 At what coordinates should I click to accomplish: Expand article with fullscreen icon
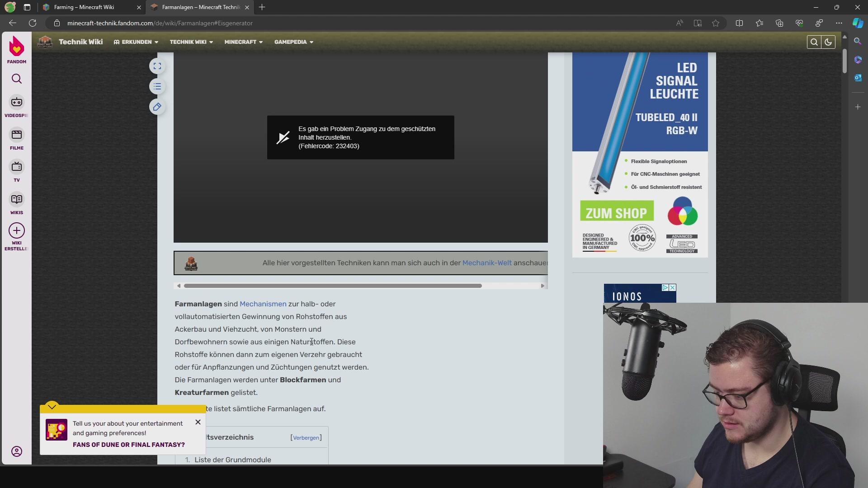tap(157, 66)
